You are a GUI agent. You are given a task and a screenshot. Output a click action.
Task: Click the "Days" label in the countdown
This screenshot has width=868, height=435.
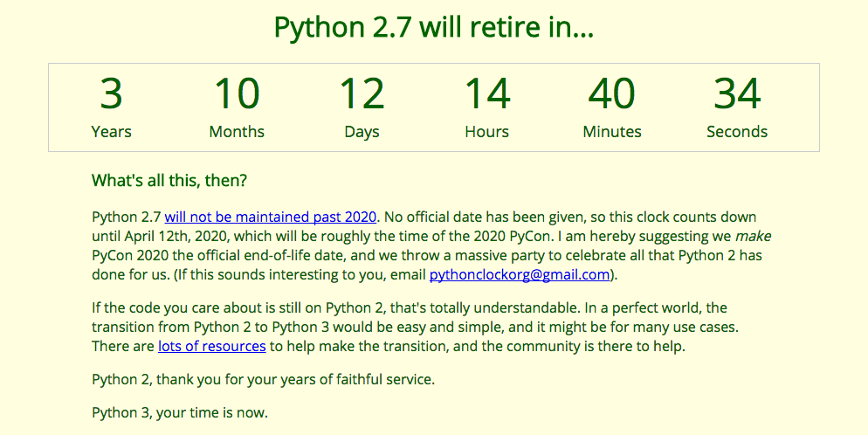pos(362,132)
